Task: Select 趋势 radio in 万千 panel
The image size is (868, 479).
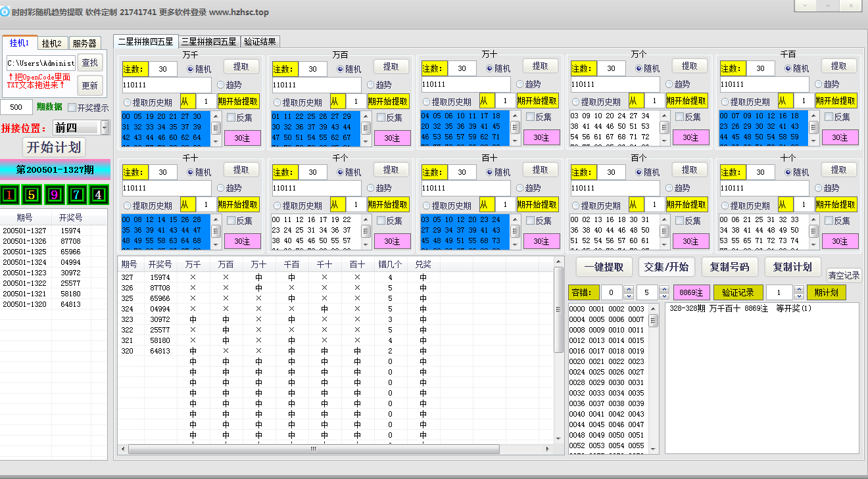Action: (x=229, y=85)
